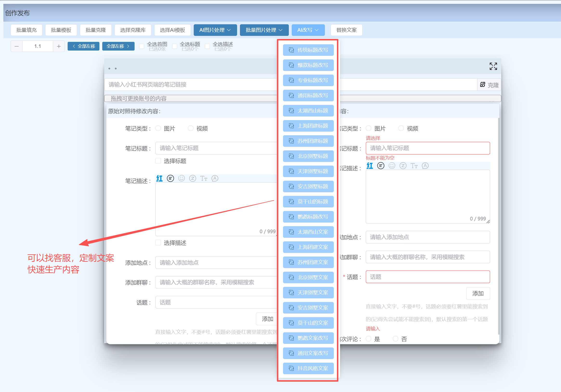Viewport: 561px width, 392px height.
Task: Click the circled Z icon in right toolbar
Action: [403, 166]
